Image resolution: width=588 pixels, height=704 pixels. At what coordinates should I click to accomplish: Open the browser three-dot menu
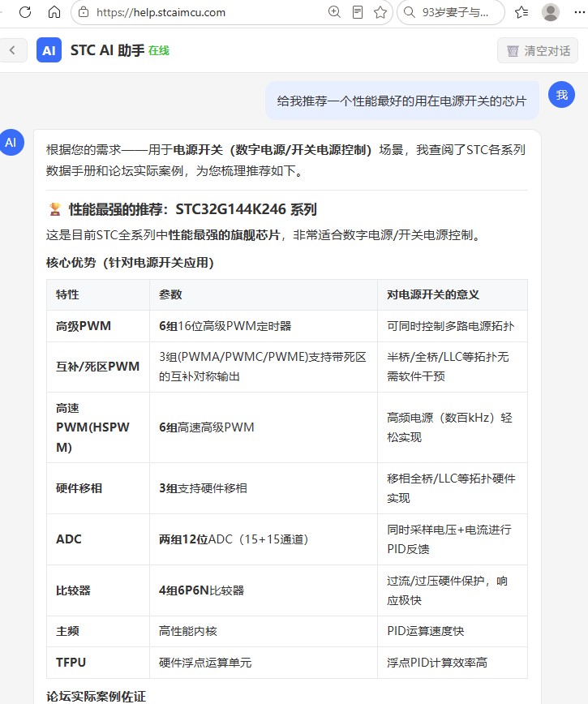[579, 12]
